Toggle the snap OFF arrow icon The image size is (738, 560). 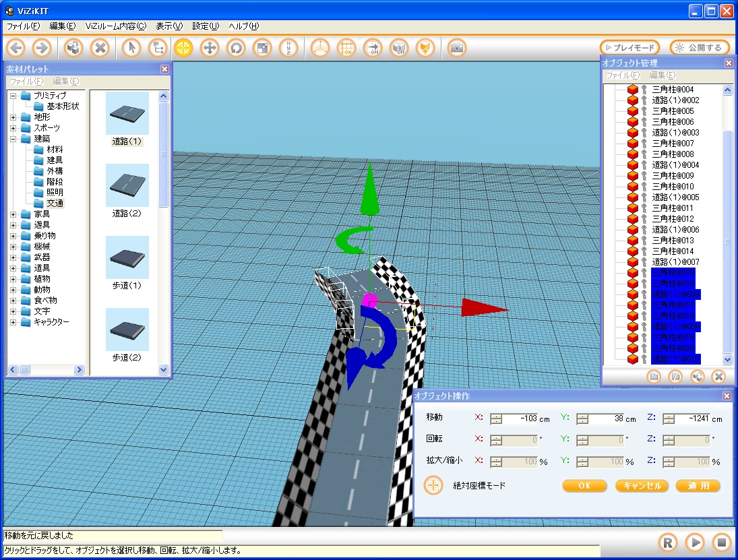(x=373, y=48)
